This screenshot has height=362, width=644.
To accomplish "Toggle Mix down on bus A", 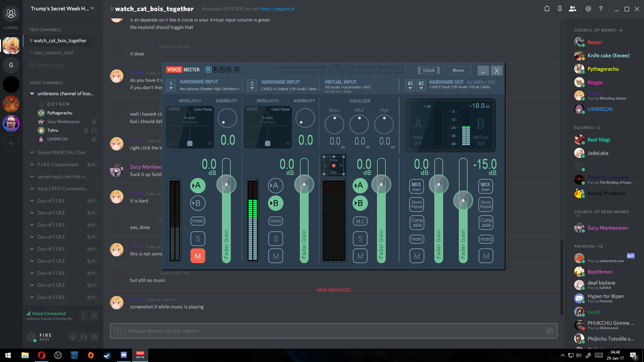I will 417,186.
